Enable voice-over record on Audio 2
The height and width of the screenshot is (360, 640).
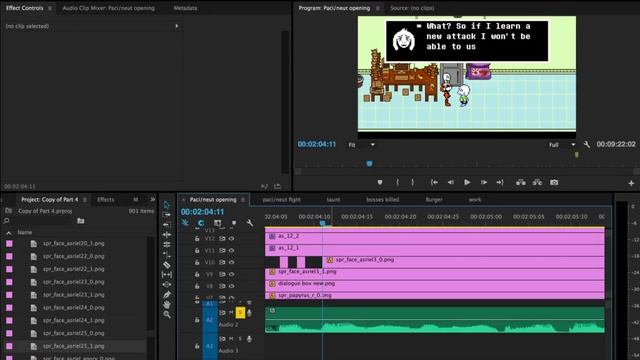click(249, 313)
